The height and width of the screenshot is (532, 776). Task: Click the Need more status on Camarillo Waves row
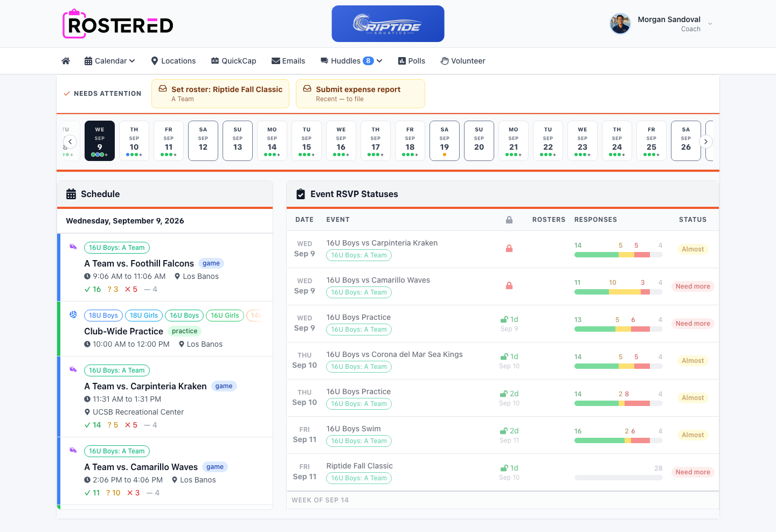tap(693, 286)
